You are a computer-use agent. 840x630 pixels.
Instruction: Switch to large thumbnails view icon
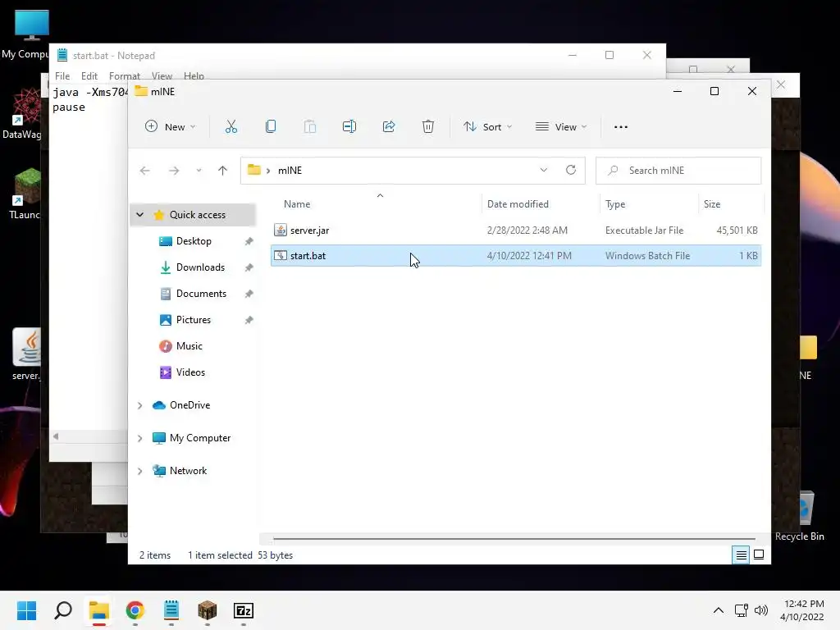coord(759,555)
